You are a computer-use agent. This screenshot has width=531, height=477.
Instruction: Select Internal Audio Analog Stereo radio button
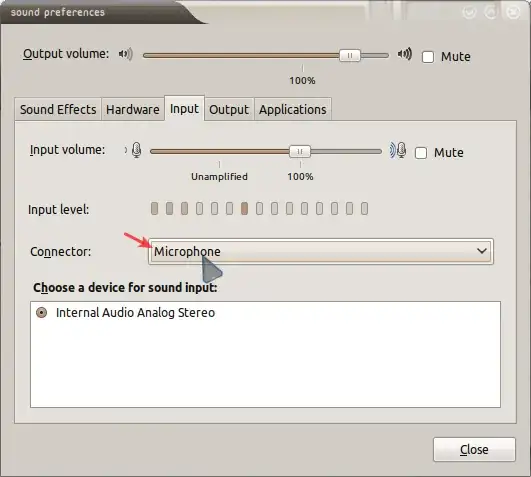[42, 312]
